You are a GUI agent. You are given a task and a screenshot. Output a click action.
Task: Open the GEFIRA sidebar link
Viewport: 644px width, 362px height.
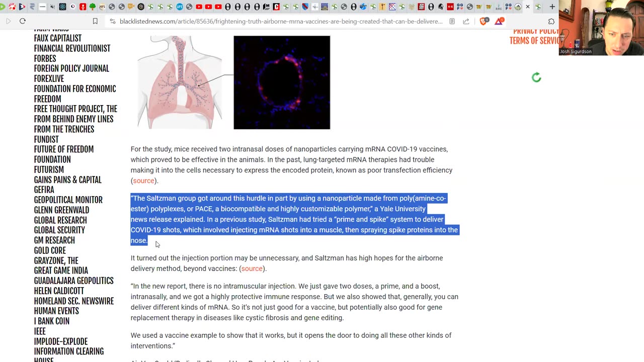[44, 190]
